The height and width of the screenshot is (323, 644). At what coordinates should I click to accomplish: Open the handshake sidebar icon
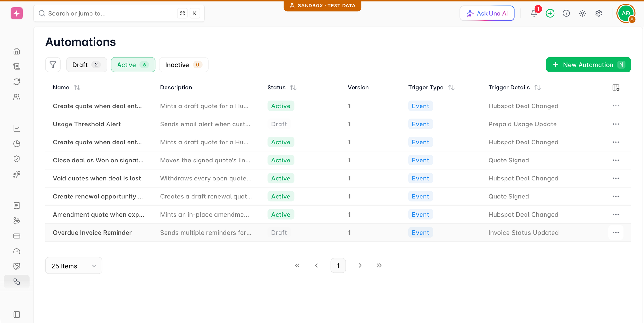[x=17, y=266]
